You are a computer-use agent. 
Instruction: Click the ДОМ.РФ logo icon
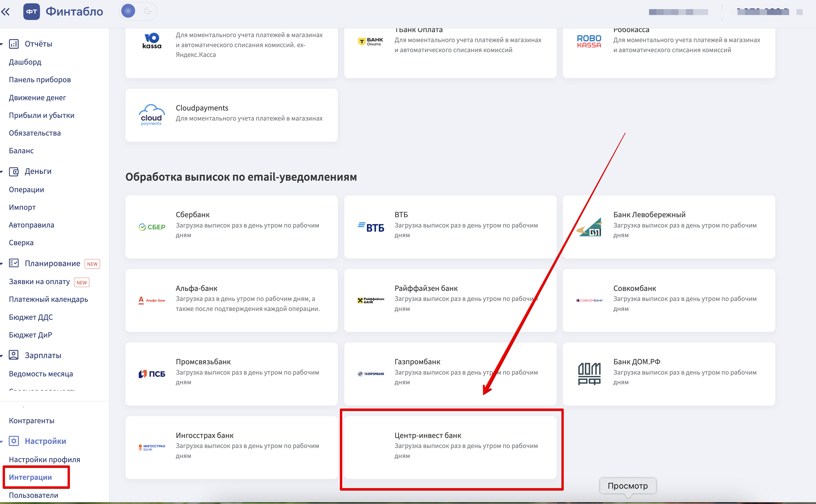click(589, 374)
